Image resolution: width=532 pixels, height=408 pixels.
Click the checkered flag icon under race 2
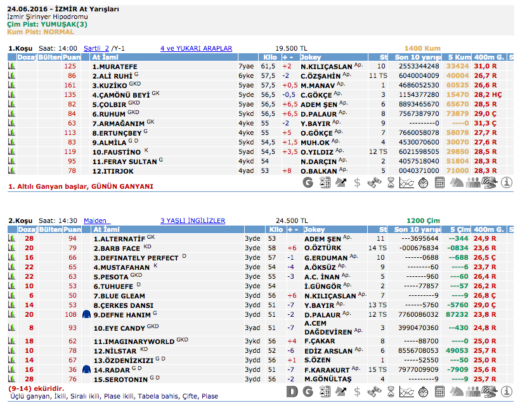tap(490, 392)
